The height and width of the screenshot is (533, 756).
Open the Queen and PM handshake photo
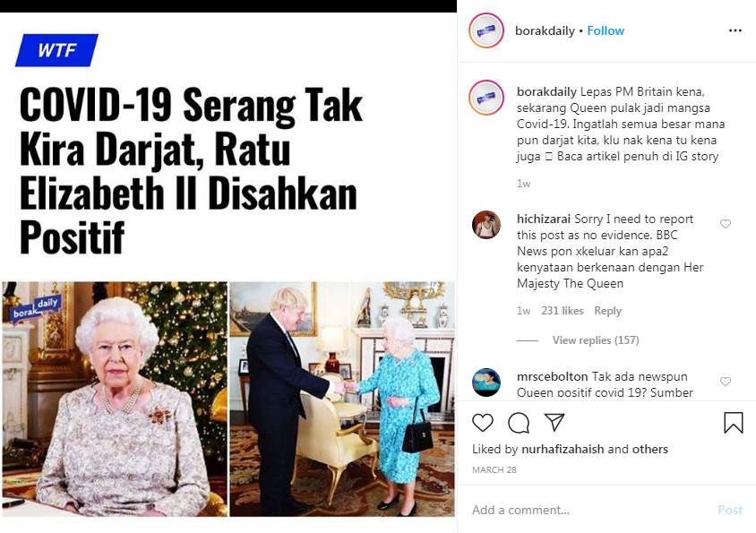tap(342, 399)
